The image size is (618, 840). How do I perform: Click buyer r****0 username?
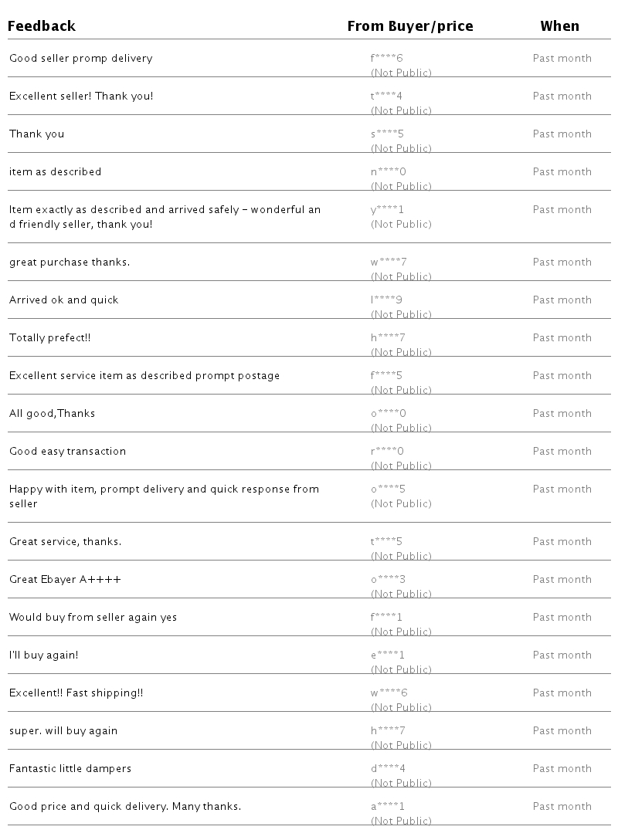(387, 452)
